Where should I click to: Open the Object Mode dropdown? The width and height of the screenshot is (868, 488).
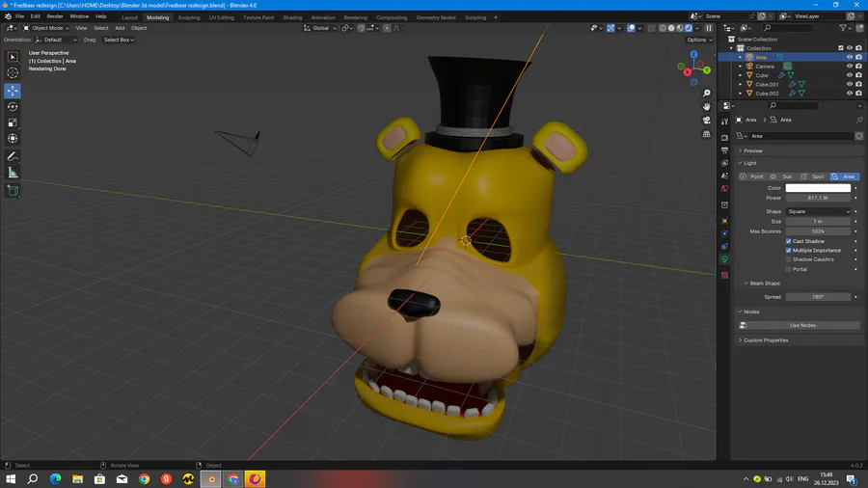click(46, 28)
